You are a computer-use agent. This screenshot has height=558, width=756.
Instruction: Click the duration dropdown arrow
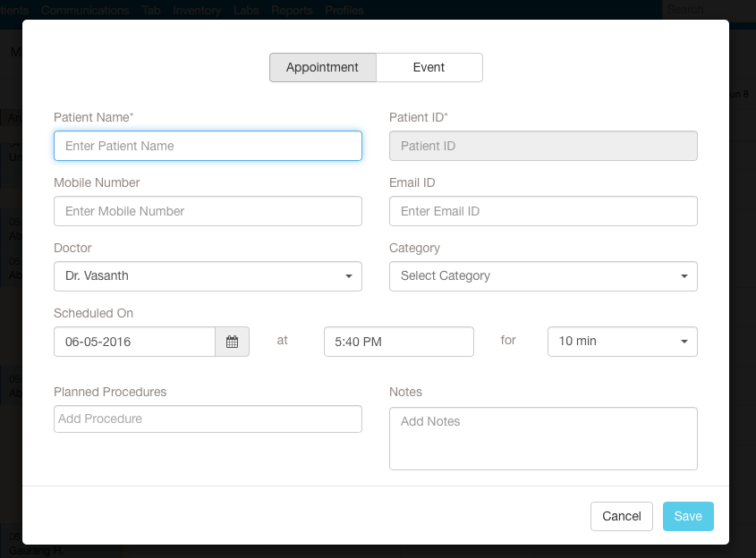pos(684,341)
